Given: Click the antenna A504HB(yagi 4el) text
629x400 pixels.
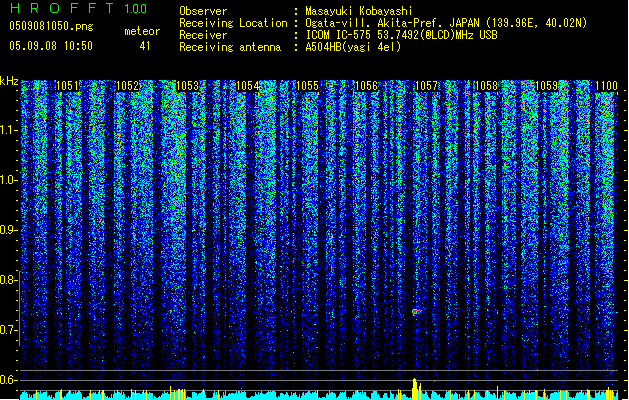Looking at the screenshot, I should tap(353, 47).
